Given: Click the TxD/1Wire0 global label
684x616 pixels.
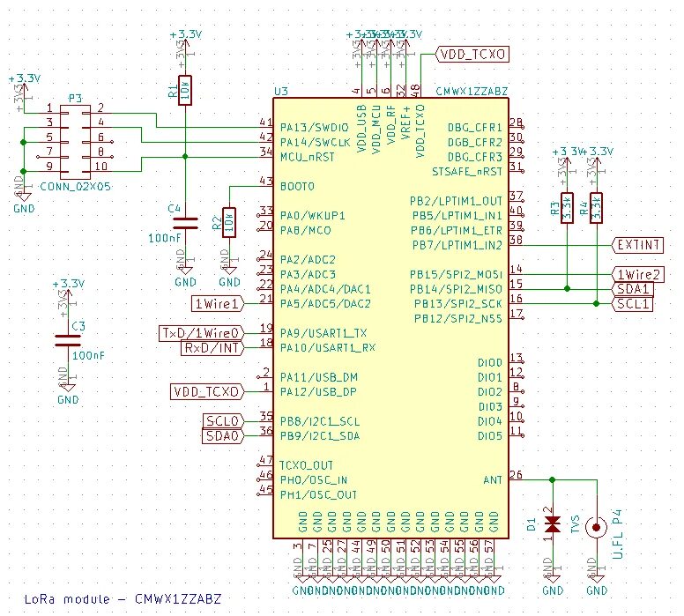Looking at the screenshot, I should [x=201, y=333].
